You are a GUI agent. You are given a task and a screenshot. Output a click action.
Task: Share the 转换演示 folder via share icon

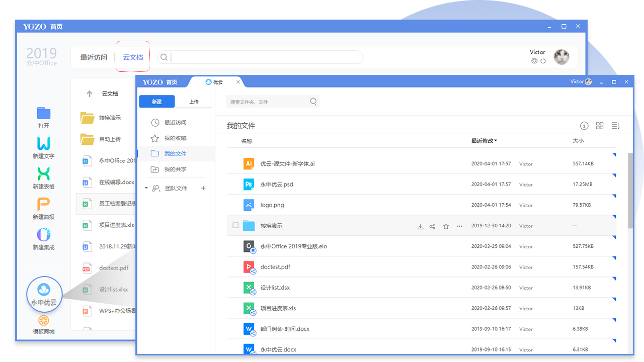432,226
